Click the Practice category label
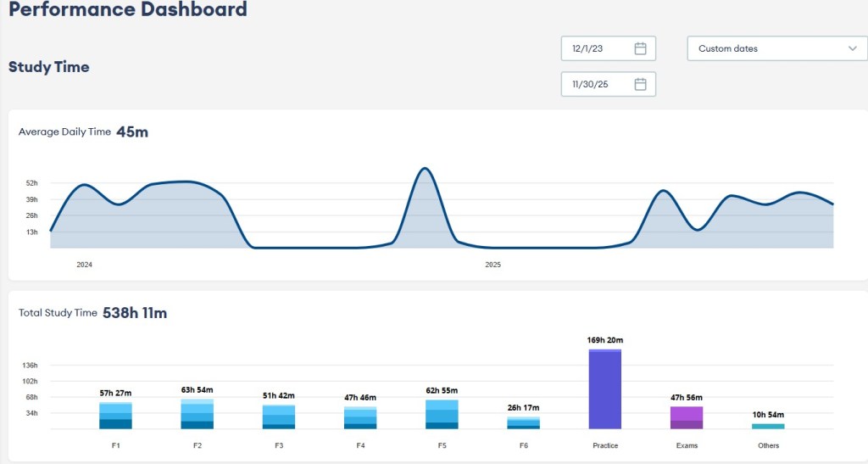868x464 pixels. click(605, 445)
